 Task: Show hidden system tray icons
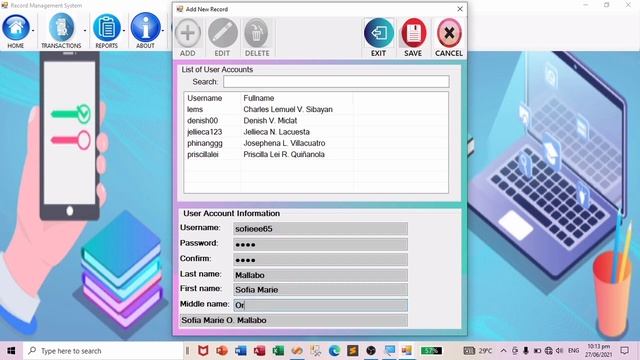click(x=504, y=351)
